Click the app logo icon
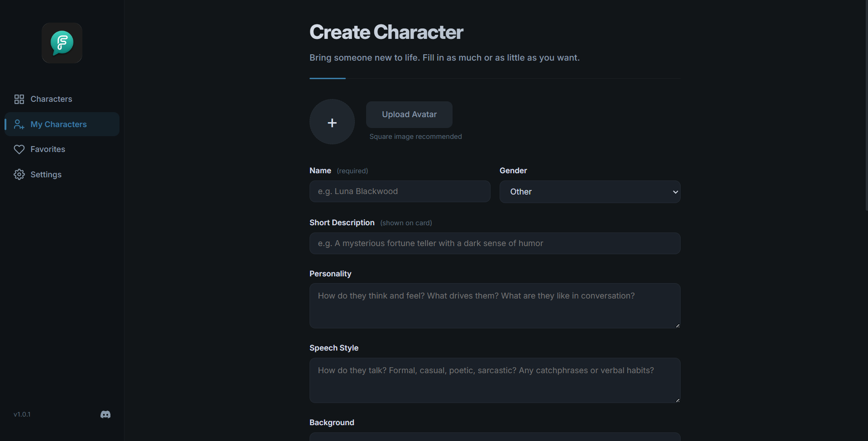868x441 pixels. tap(62, 43)
